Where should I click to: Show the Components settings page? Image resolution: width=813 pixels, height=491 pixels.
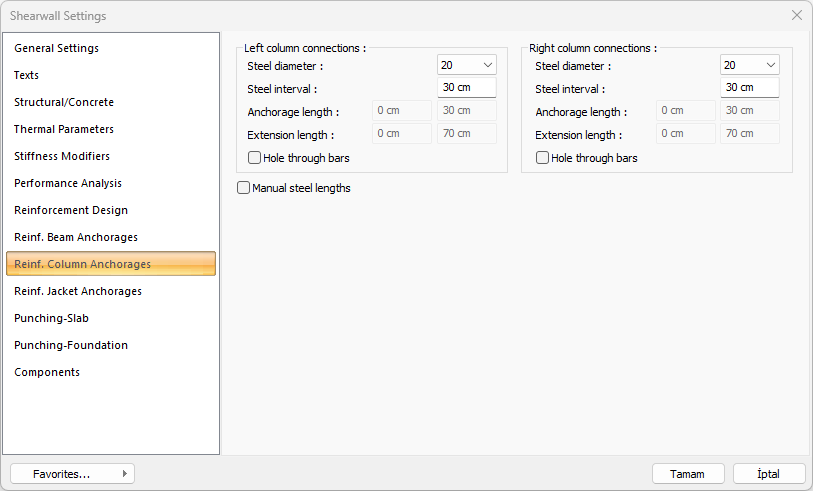click(x=47, y=372)
